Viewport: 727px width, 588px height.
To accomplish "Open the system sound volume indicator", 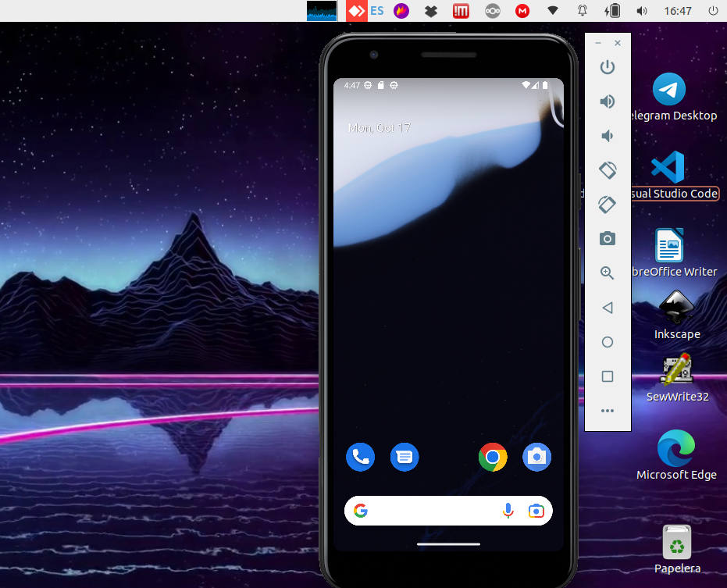I will (642, 11).
